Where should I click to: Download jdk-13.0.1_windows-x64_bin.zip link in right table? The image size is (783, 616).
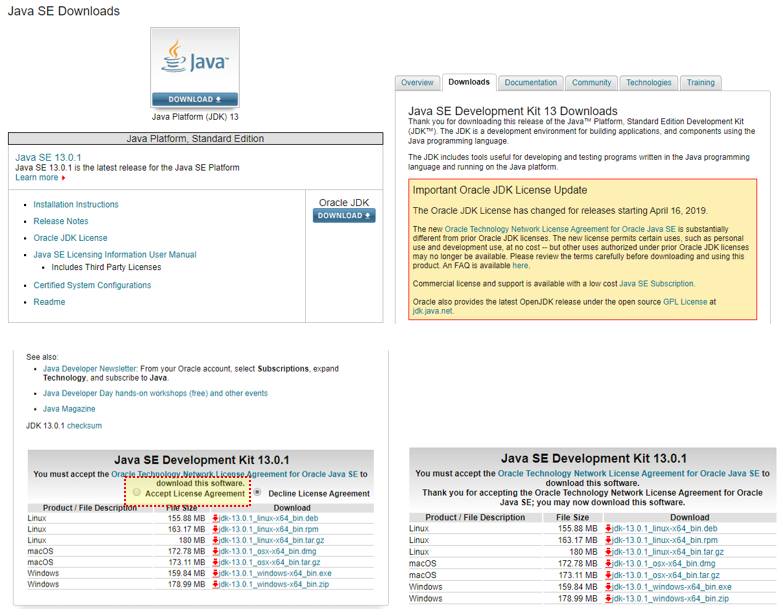click(670, 599)
